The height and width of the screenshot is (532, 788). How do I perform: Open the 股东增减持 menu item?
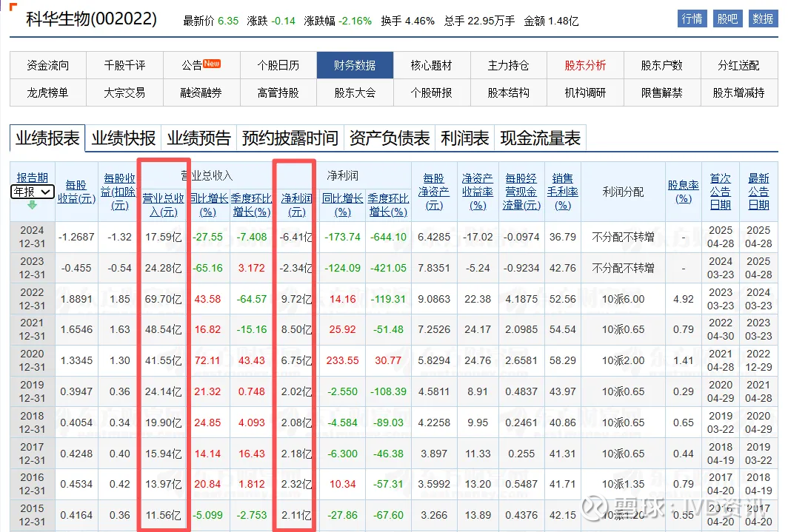[x=739, y=92]
